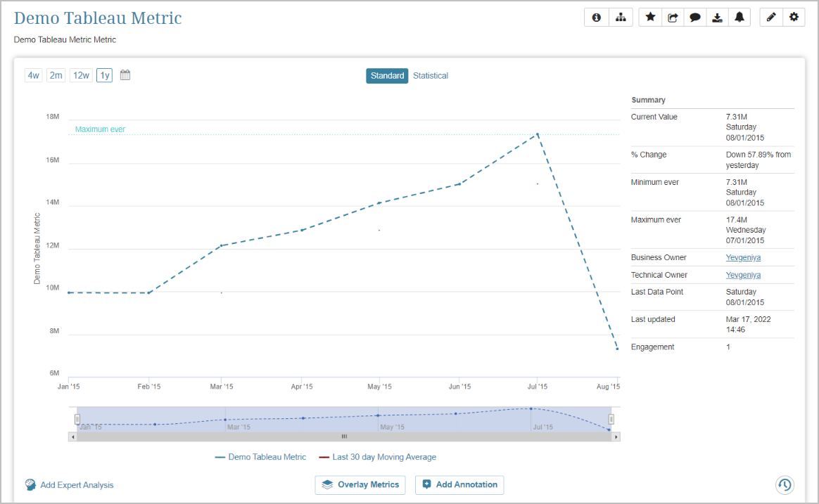The height and width of the screenshot is (504, 819).
Task: Open alerts with the bell icon
Action: pyautogui.click(x=739, y=18)
